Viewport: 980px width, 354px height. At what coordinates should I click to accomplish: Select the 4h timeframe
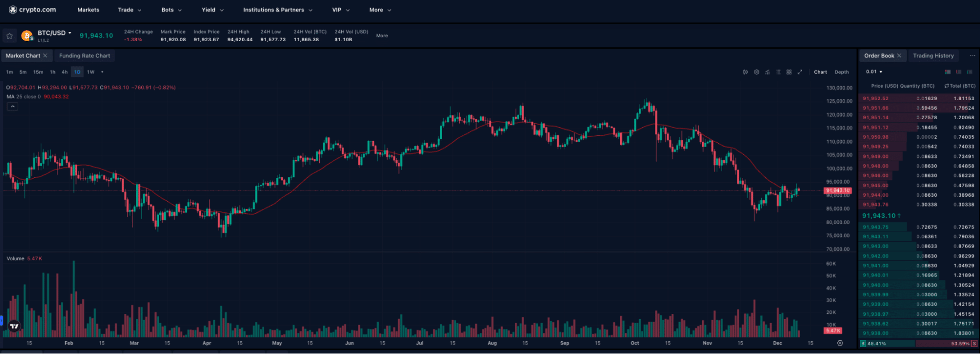(x=65, y=72)
